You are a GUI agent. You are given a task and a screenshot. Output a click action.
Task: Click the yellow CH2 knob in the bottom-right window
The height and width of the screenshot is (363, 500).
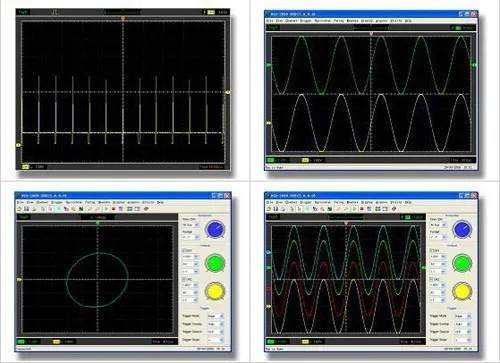[x=462, y=291]
